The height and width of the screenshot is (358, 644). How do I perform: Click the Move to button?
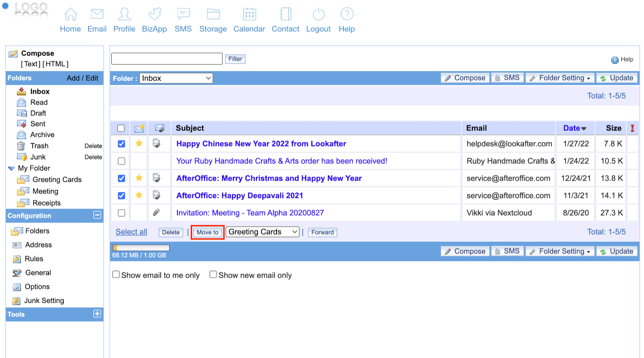pyautogui.click(x=208, y=232)
